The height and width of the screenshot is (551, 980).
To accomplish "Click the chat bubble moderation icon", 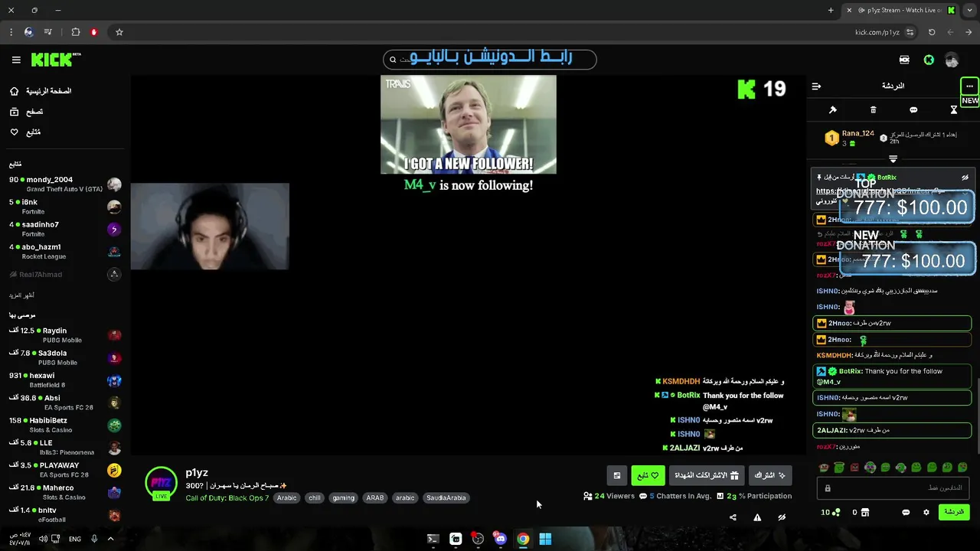I will [x=913, y=109].
